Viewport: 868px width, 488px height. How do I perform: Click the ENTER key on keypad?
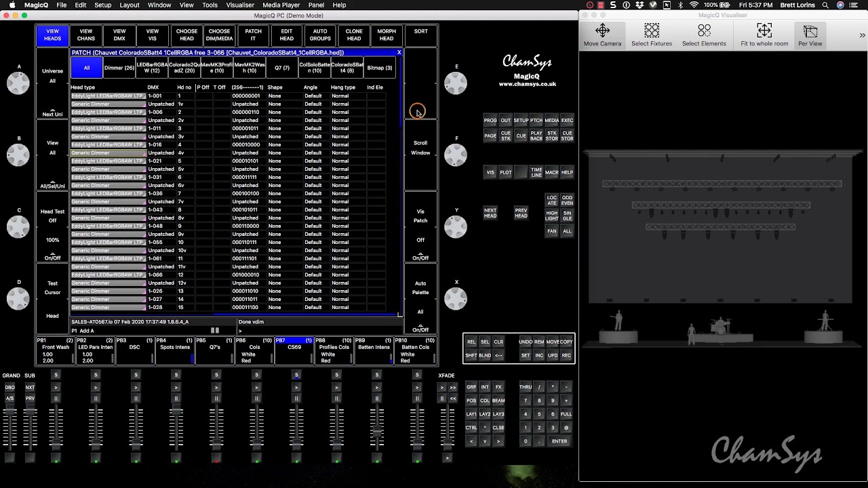pyautogui.click(x=559, y=441)
